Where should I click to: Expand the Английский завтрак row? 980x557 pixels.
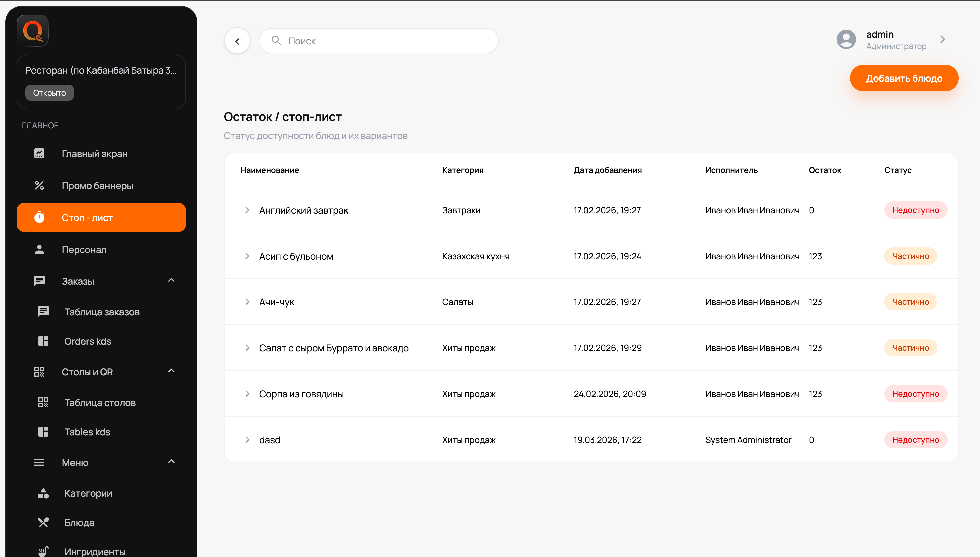click(247, 210)
